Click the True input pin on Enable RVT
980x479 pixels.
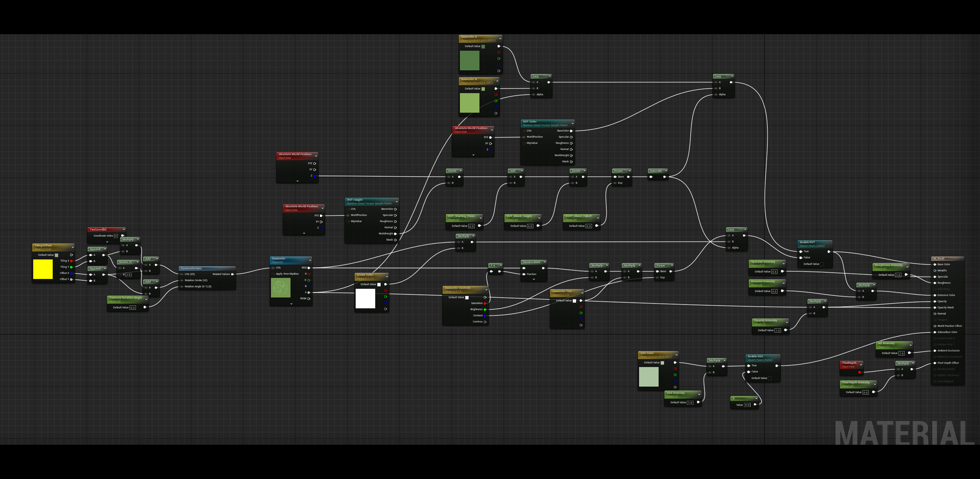pyautogui.click(x=801, y=251)
